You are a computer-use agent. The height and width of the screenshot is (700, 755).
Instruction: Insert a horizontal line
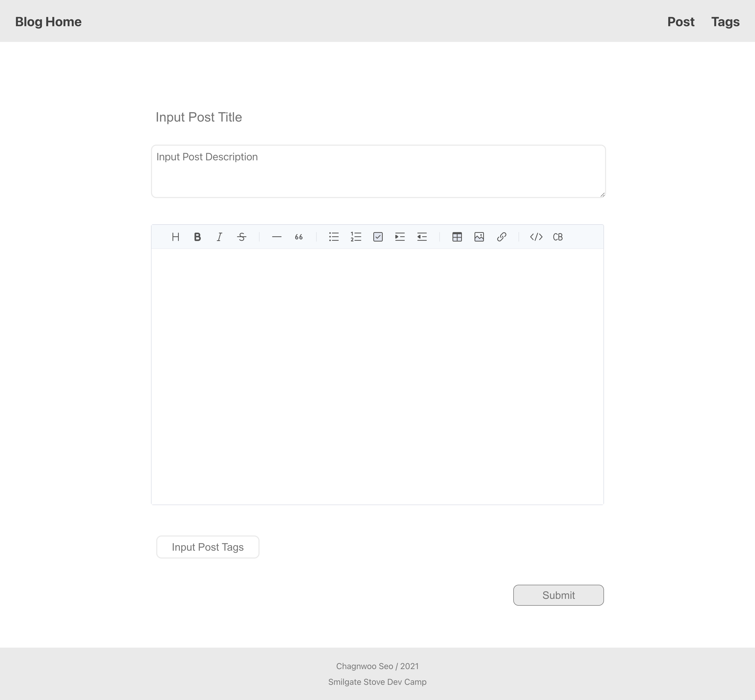277,237
